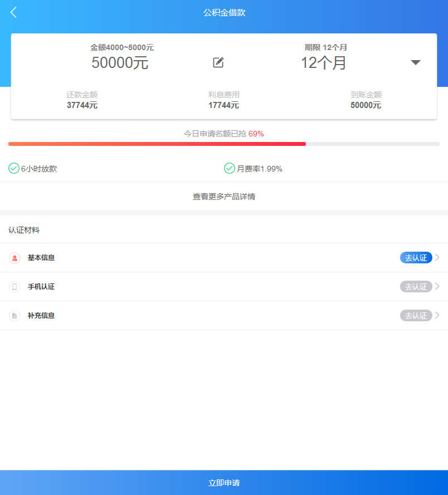The image size is (448, 495).
Task: Click the phone verification icon
Action: pos(14,287)
